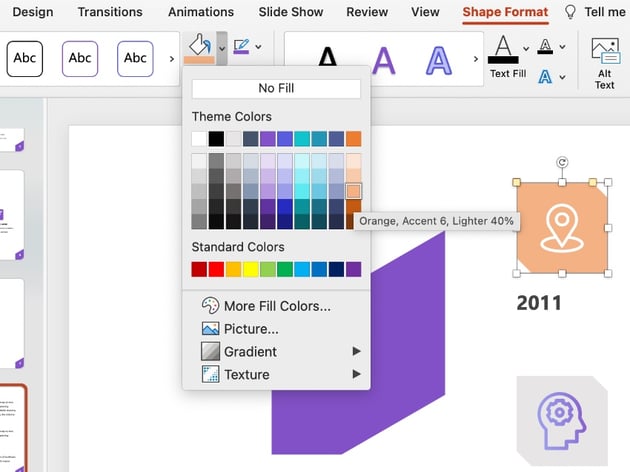
Task: Open the Shape Fill dropdown arrow
Action: (221, 47)
